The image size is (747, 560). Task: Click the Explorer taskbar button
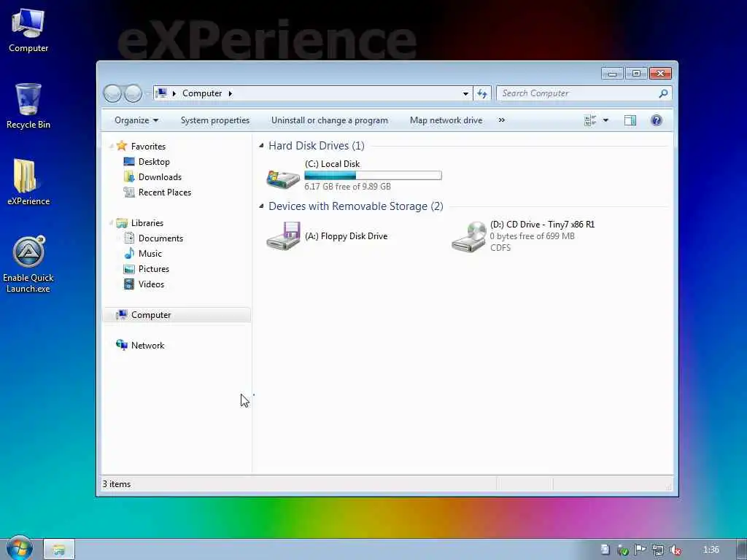(59, 549)
